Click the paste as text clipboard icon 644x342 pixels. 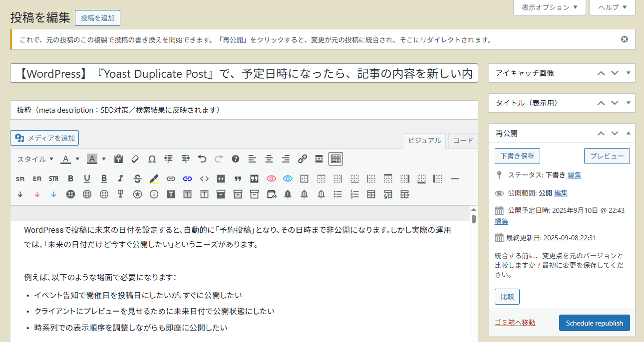[x=119, y=159]
